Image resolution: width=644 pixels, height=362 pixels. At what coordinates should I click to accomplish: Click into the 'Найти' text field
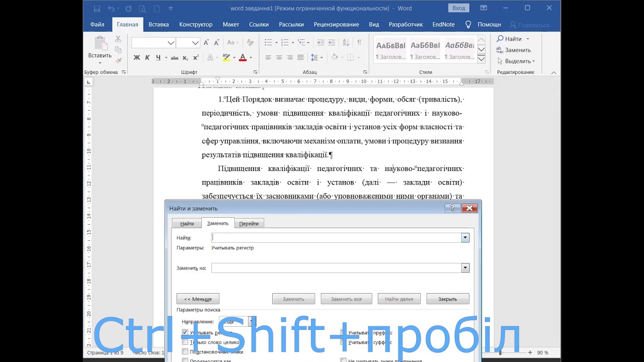(336, 237)
